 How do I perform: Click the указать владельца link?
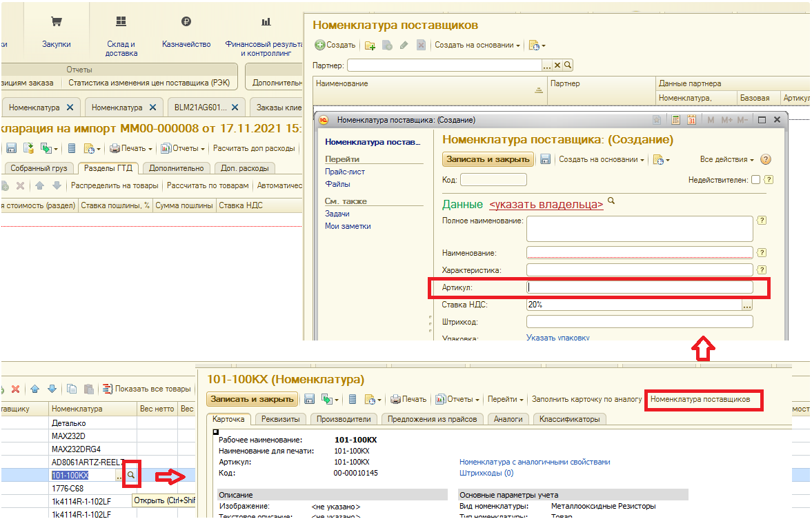pyautogui.click(x=546, y=205)
